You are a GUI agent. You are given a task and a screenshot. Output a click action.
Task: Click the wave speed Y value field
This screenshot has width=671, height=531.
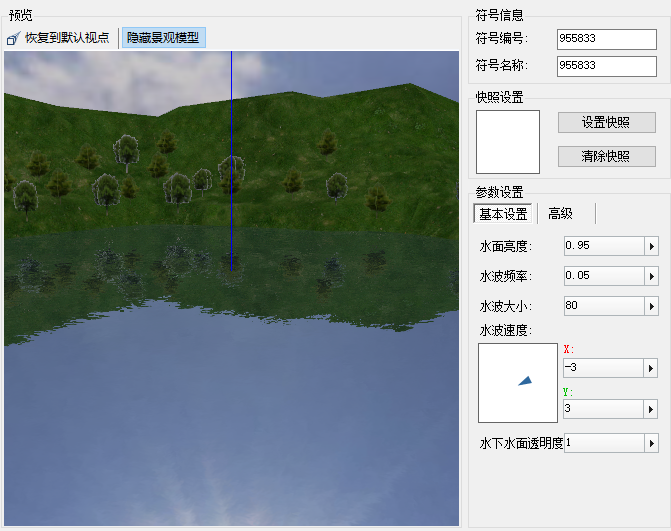pyautogui.click(x=603, y=409)
